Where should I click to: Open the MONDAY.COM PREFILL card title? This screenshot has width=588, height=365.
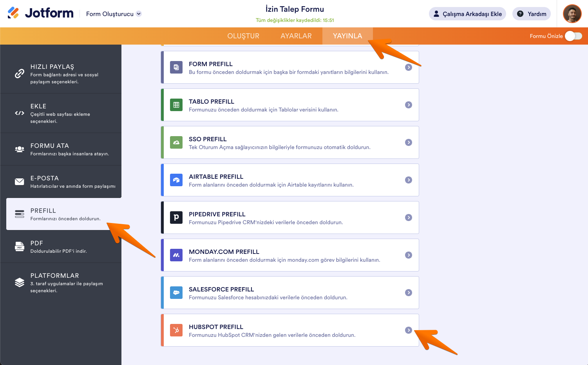tap(224, 252)
